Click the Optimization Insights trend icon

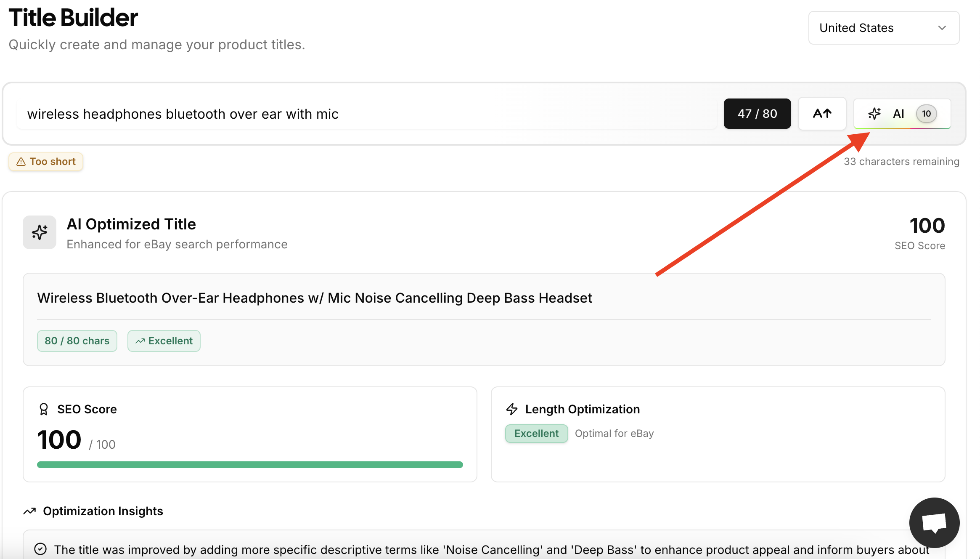(x=29, y=511)
